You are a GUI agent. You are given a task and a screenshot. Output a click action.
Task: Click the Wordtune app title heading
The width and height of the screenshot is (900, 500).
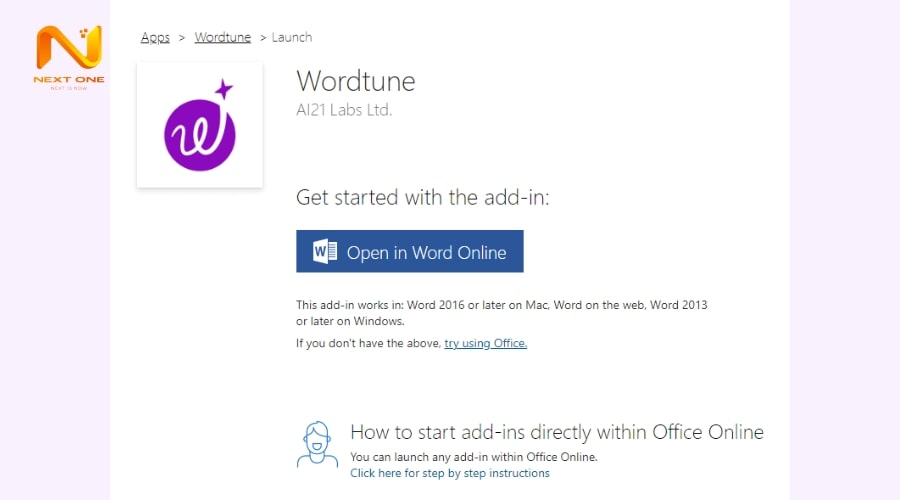pyautogui.click(x=356, y=81)
